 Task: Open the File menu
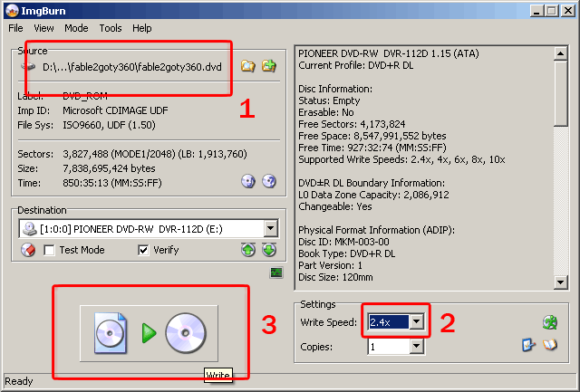coord(15,28)
